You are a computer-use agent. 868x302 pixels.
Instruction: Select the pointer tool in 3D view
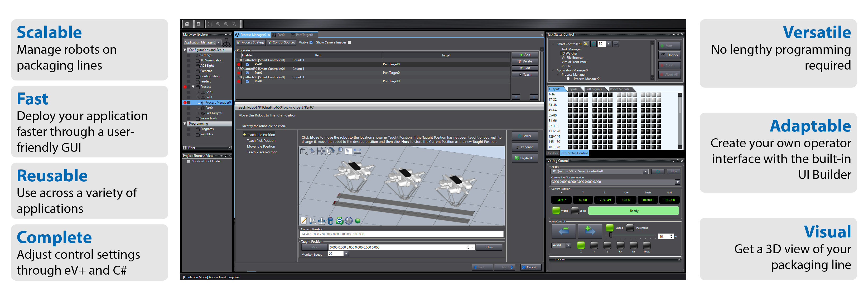tap(313, 151)
